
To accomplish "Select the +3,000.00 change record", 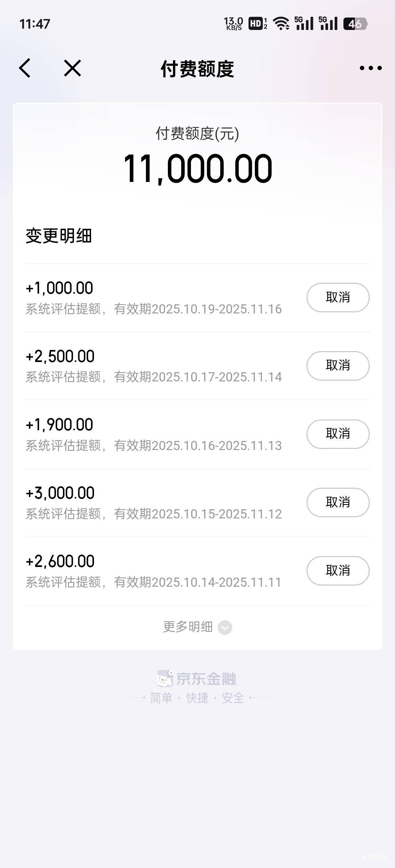I will coord(154,503).
